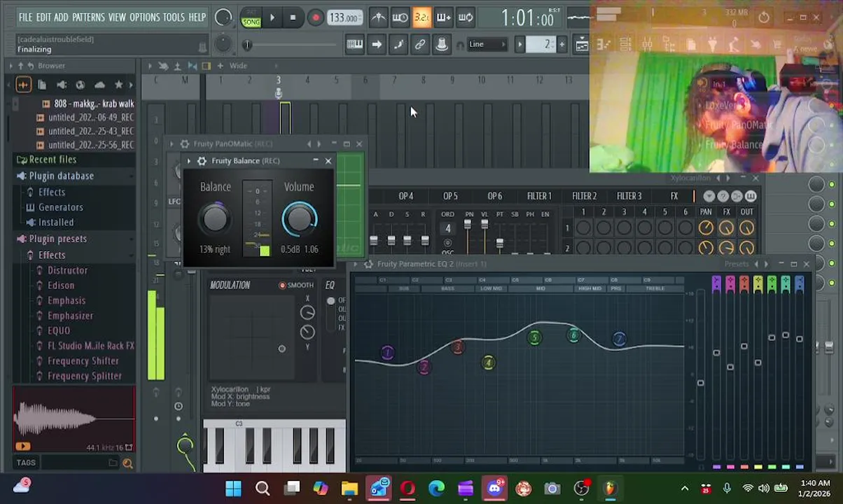Image resolution: width=843 pixels, height=504 pixels.
Task: Select the browser cloud tab icon
Action: tap(99, 85)
